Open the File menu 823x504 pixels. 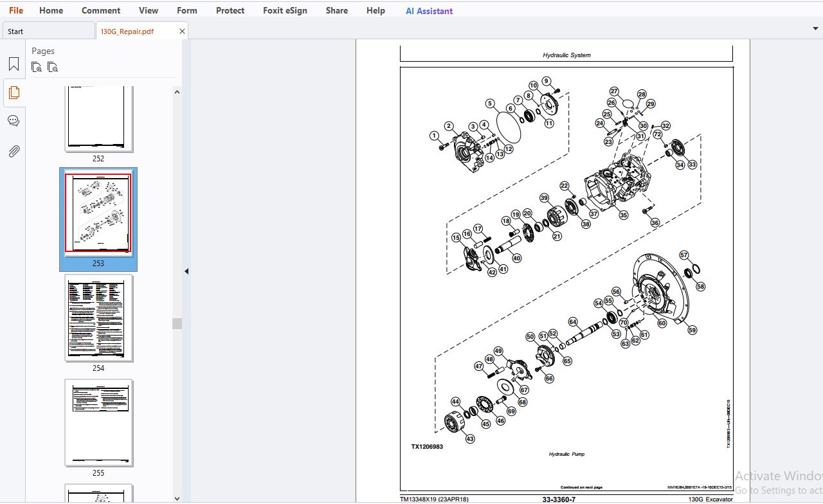coord(16,10)
